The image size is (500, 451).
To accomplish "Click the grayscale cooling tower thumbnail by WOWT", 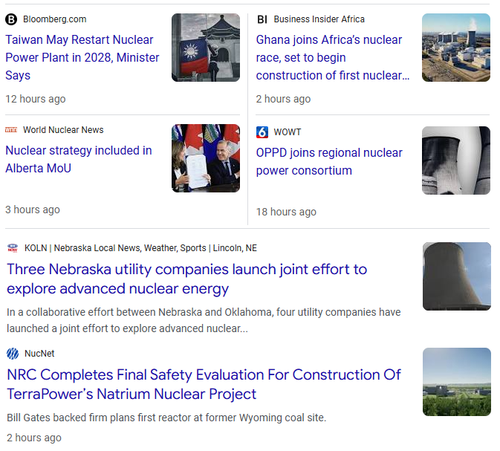I will pyautogui.click(x=456, y=160).
